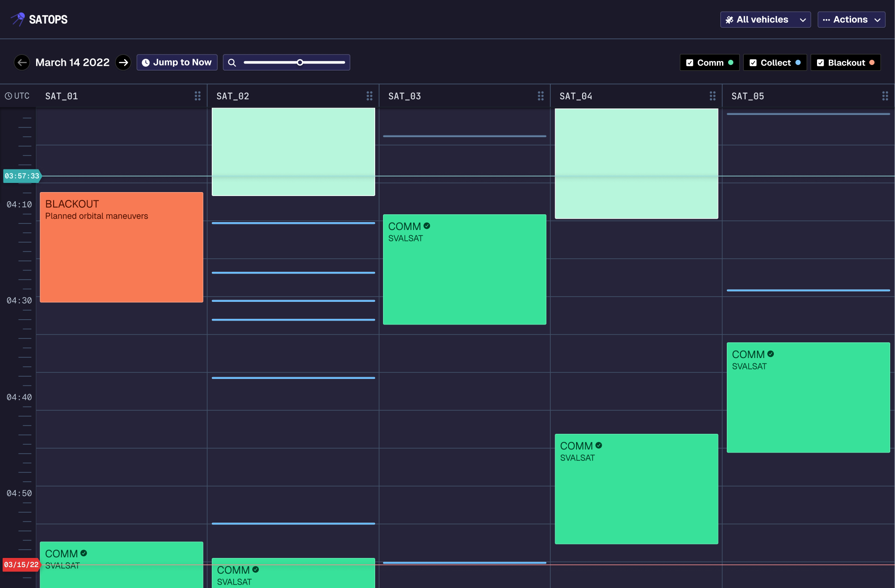
Task: Expand the Actions menu
Action: (851, 20)
